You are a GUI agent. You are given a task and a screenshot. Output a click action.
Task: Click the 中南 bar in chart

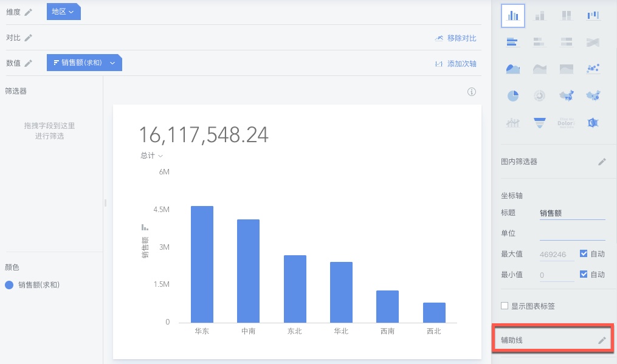(248, 271)
